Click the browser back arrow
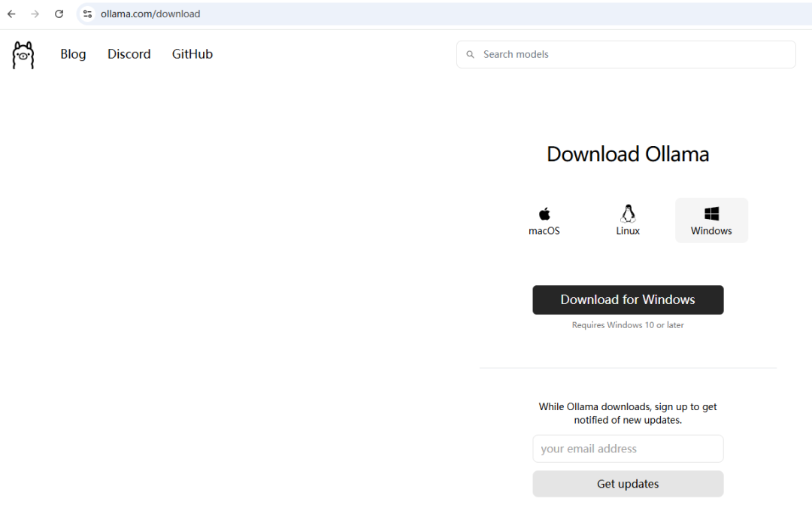The width and height of the screenshot is (812, 517). [x=11, y=14]
